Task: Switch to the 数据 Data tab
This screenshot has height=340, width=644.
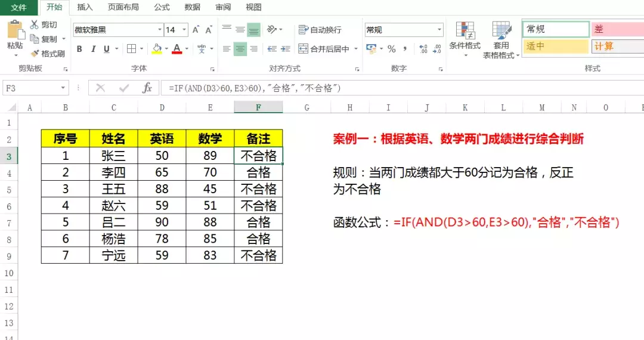Action: click(x=192, y=7)
